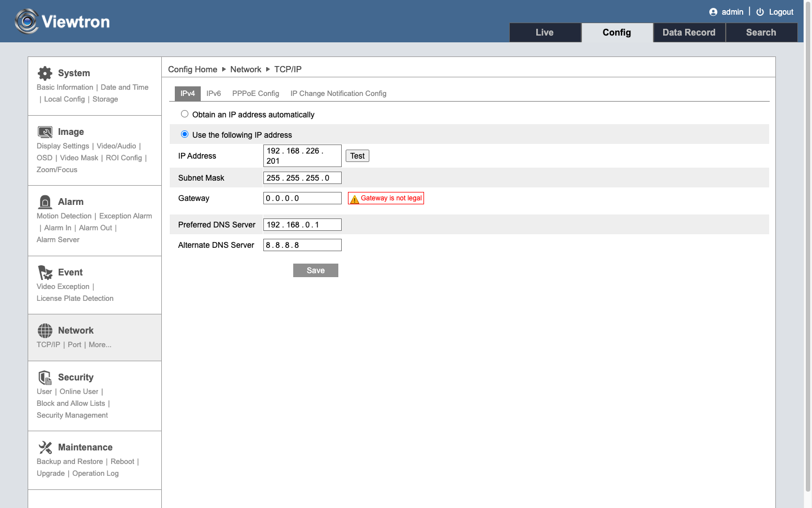
Task: Open Motion Detection under Alarm
Action: (x=64, y=216)
